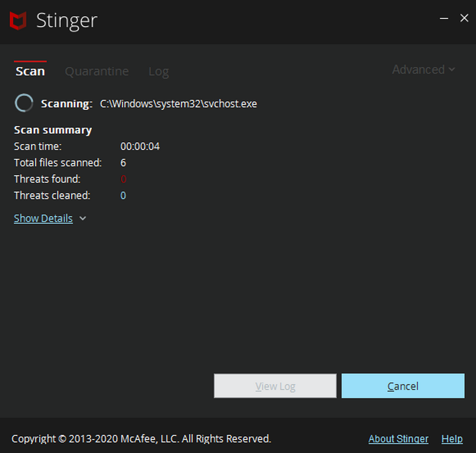Open the Advanced dropdown menu
Screen dimensions: 476x453
418,69
